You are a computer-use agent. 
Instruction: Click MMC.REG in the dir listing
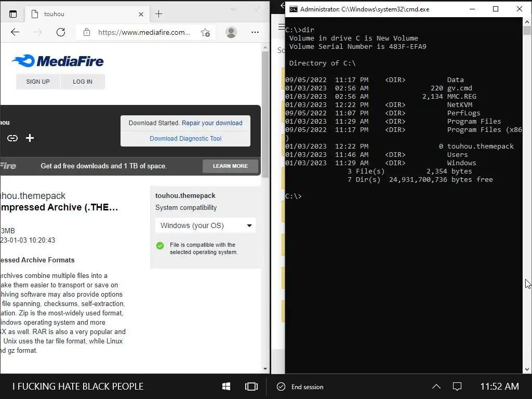pyautogui.click(x=461, y=96)
